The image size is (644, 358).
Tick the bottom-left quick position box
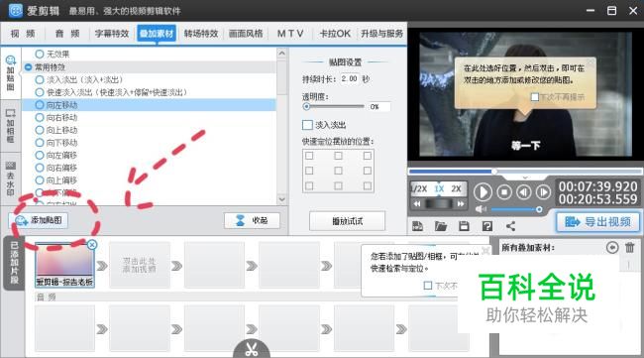(309, 185)
